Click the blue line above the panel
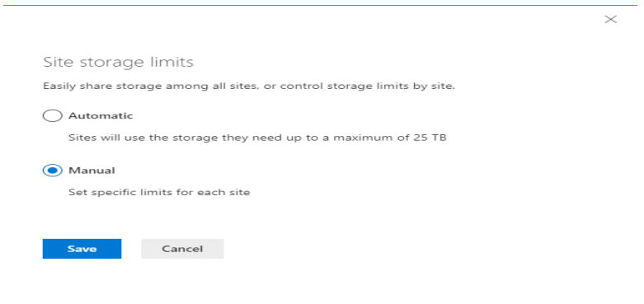The height and width of the screenshot is (304, 644). tap(320, 5)
